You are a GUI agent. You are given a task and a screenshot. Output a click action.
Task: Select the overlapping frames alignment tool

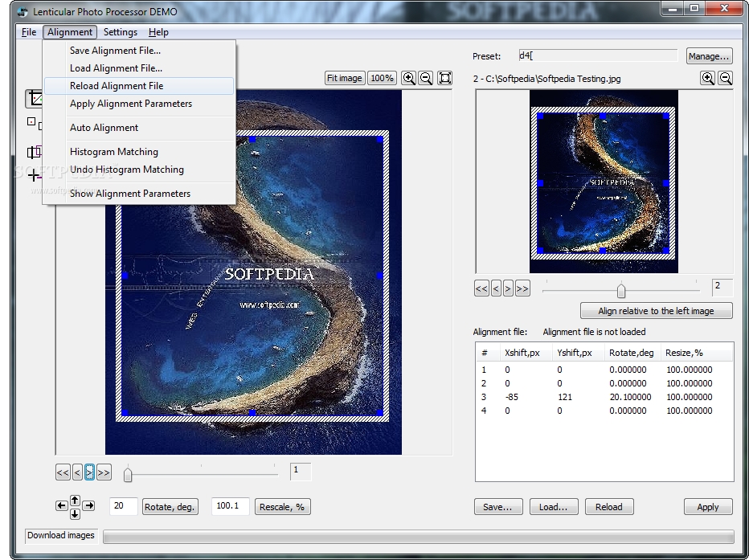point(34,153)
